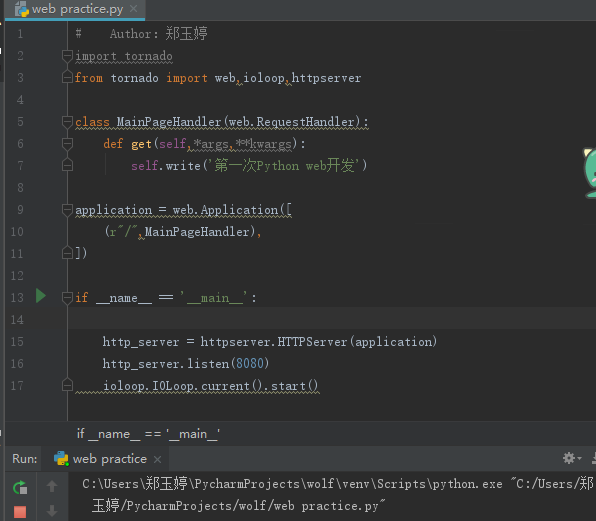The width and height of the screenshot is (596, 521).
Task: Close the web practice.py editor tab
Action: click(133, 8)
